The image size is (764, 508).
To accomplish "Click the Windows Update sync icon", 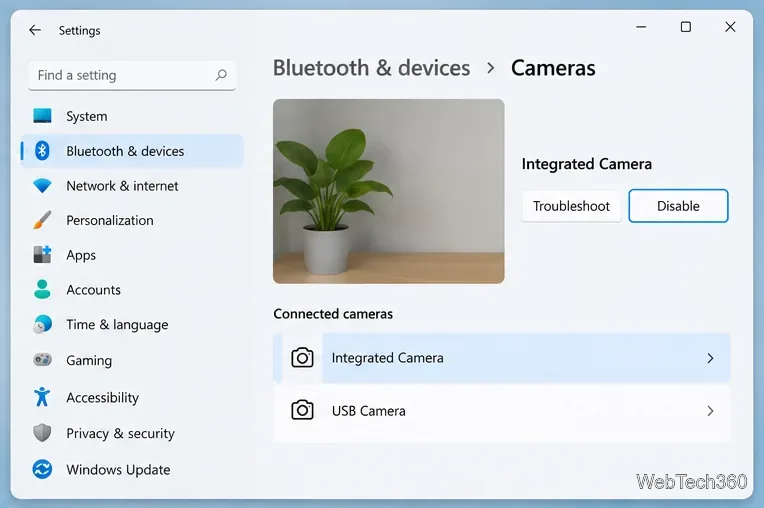I will point(42,470).
